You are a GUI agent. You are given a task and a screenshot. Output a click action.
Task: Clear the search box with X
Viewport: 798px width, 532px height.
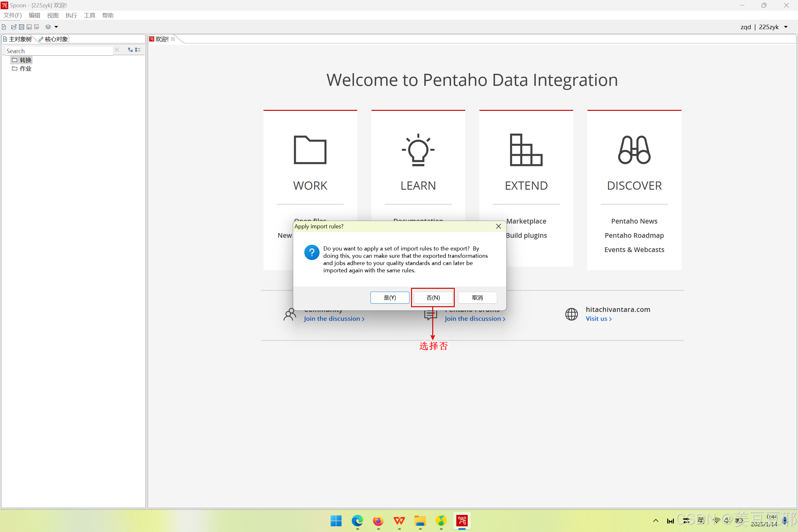coord(117,50)
